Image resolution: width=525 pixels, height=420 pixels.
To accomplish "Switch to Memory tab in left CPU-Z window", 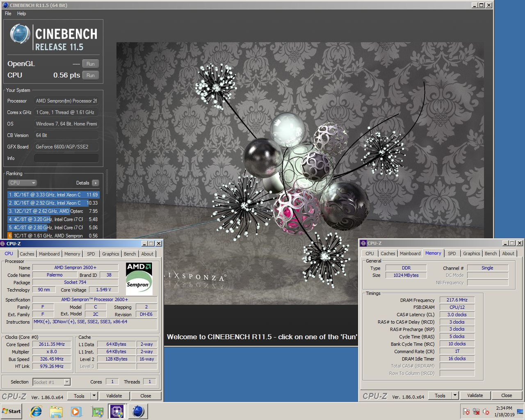I will (72, 254).
